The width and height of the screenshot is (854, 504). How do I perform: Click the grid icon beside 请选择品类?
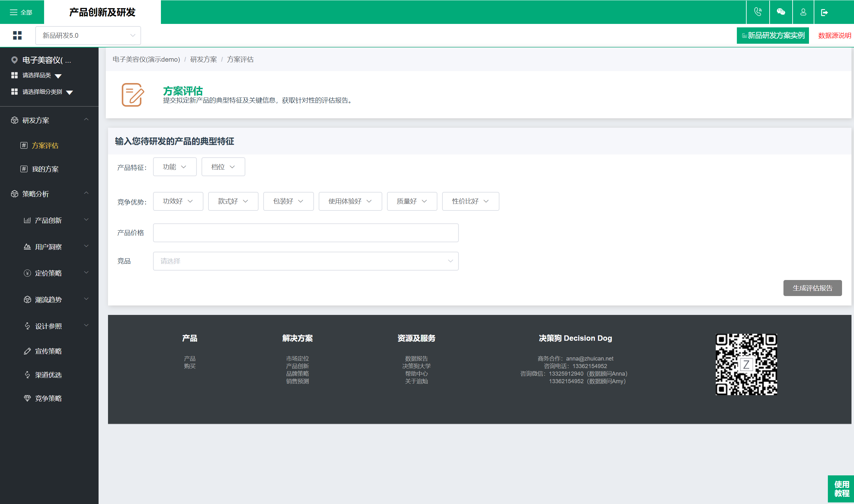tap(14, 75)
